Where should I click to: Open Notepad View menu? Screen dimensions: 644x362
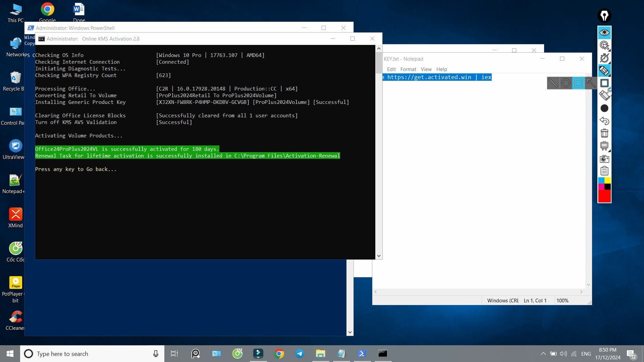(426, 69)
